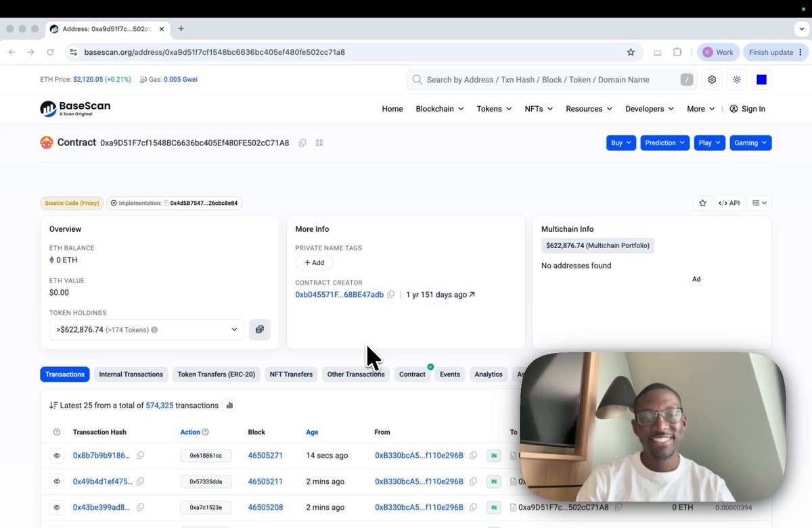Click the browser forward arrow
Screen dimensions: 812x528
(x=31, y=52)
